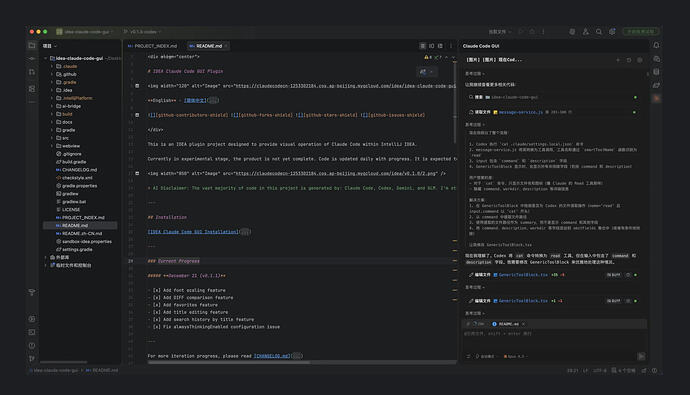Screen dimensions: 690x395
Task: Close the README.md editor tab
Action: point(226,46)
